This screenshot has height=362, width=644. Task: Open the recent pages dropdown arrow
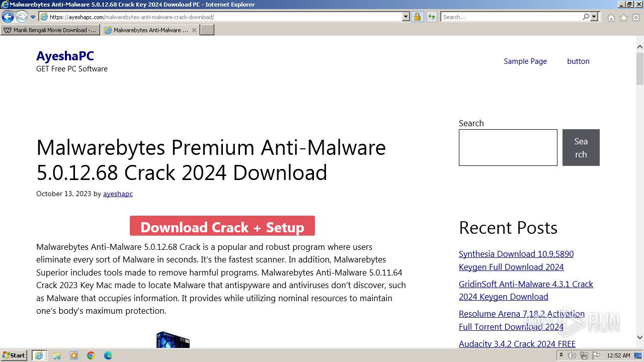(x=33, y=17)
